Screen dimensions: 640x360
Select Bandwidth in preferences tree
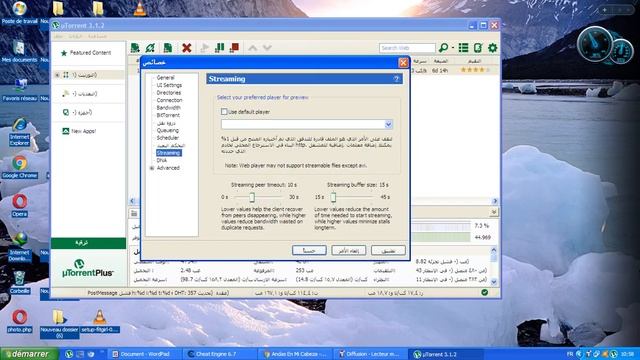pyautogui.click(x=168, y=108)
